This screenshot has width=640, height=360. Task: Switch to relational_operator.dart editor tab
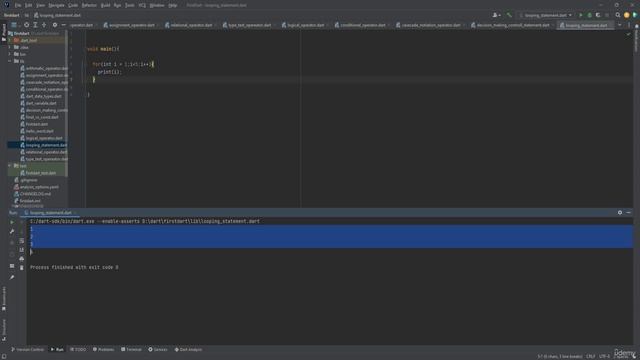[x=191, y=25]
